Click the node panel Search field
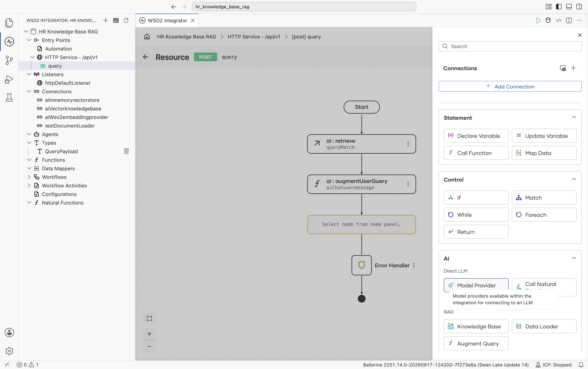This screenshot has height=369, width=588. (510, 46)
